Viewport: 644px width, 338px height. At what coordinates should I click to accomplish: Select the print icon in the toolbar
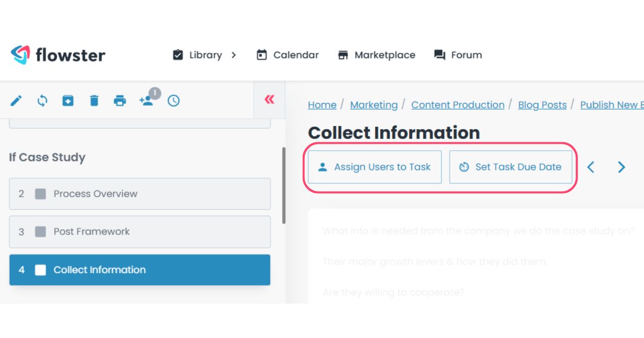click(120, 100)
